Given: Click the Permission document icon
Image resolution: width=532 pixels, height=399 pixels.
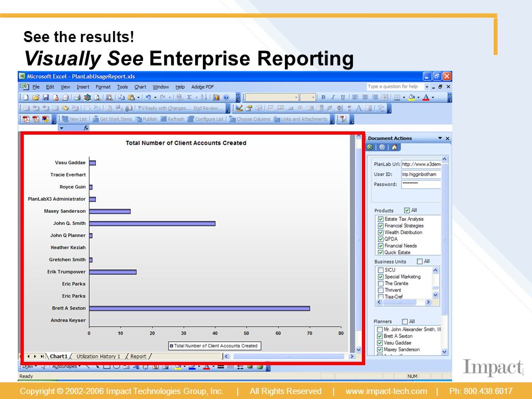Looking at the screenshot, I should pyautogui.click(x=55, y=98).
